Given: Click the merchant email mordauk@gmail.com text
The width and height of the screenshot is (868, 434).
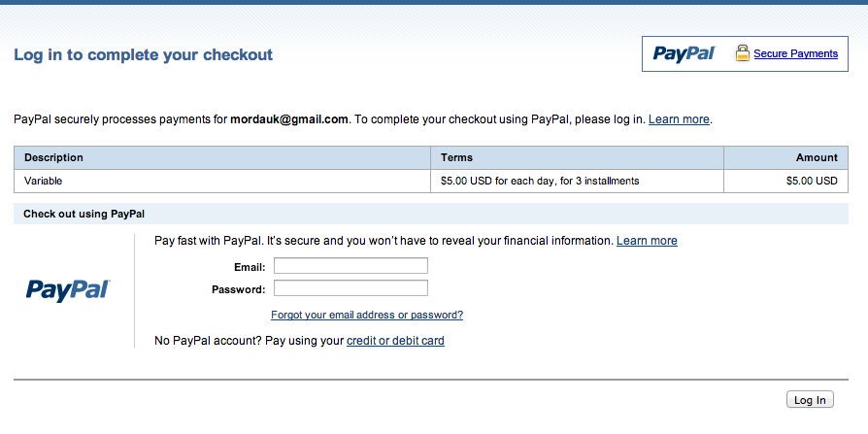Looking at the screenshot, I should point(289,119).
